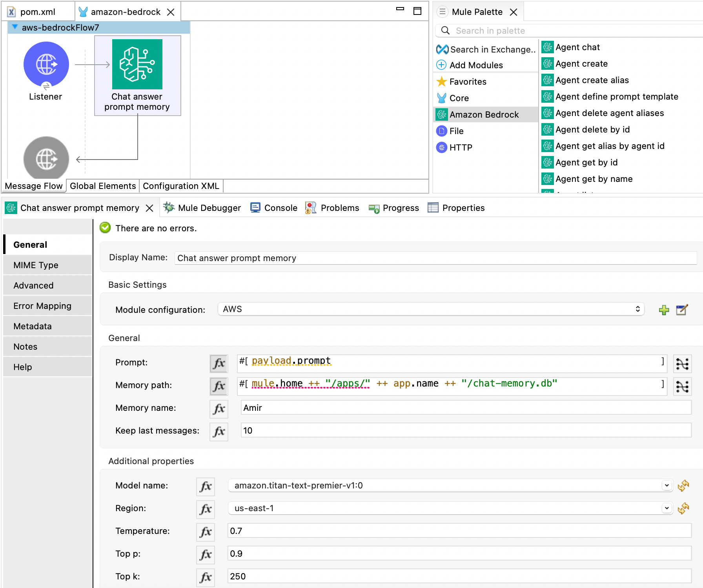Collapse the aws-bedrockFlow7 flow

[15, 27]
